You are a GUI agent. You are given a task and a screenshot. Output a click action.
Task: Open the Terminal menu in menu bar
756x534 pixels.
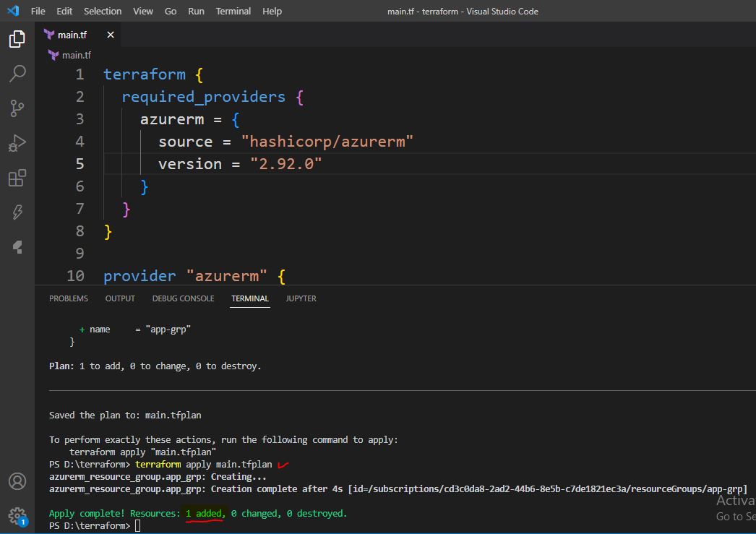233,11
